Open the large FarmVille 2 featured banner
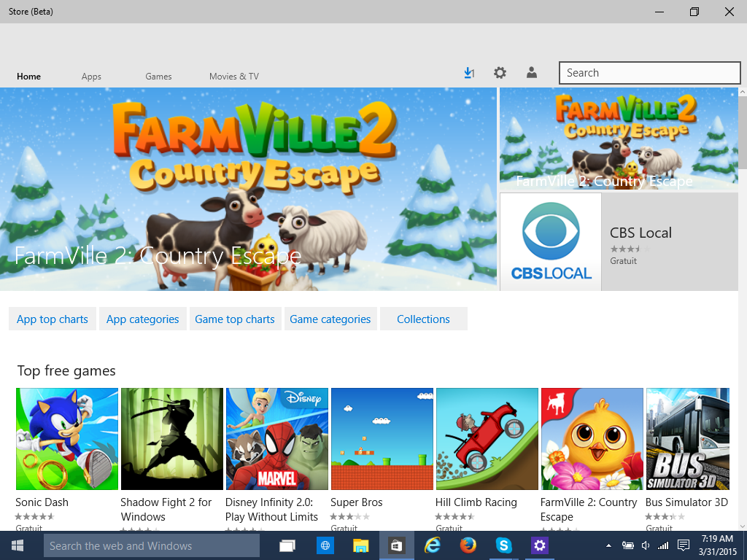The height and width of the screenshot is (560, 747). 248,189
